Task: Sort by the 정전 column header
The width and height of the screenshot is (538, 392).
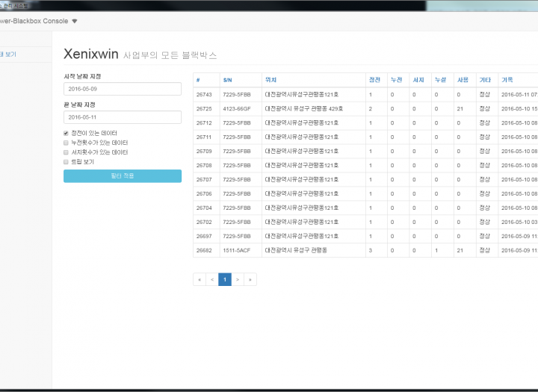Action: click(x=374, y=79)
